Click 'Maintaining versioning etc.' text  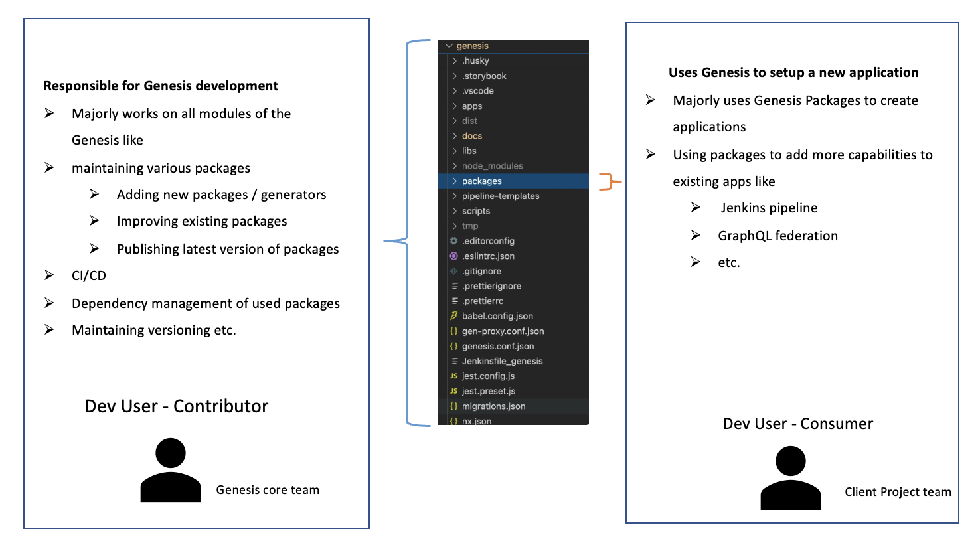(154, 330)
